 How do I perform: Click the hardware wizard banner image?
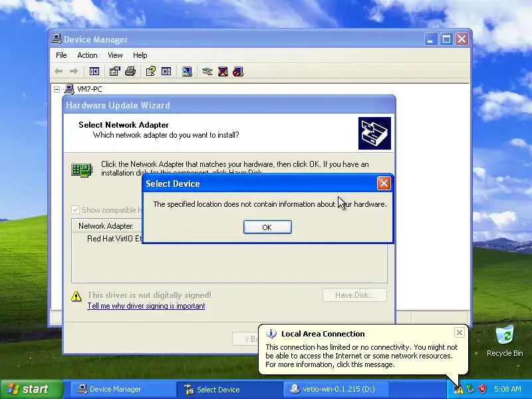[x=374, y=134]
